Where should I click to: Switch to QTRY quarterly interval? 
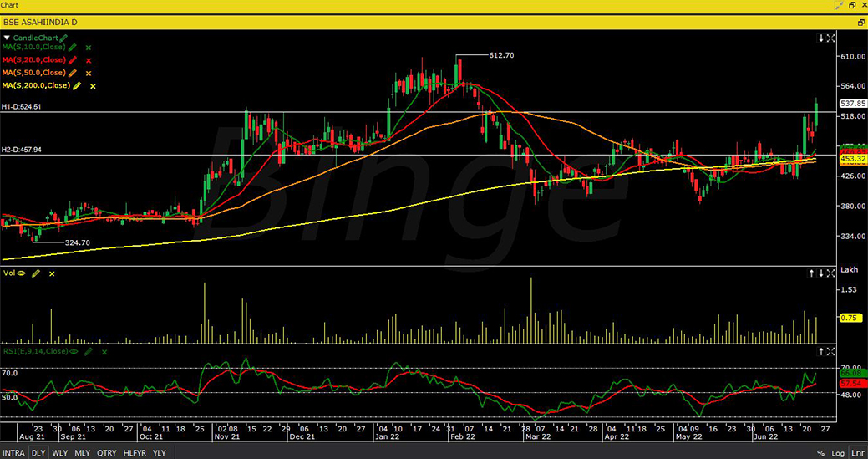[108, 453]
